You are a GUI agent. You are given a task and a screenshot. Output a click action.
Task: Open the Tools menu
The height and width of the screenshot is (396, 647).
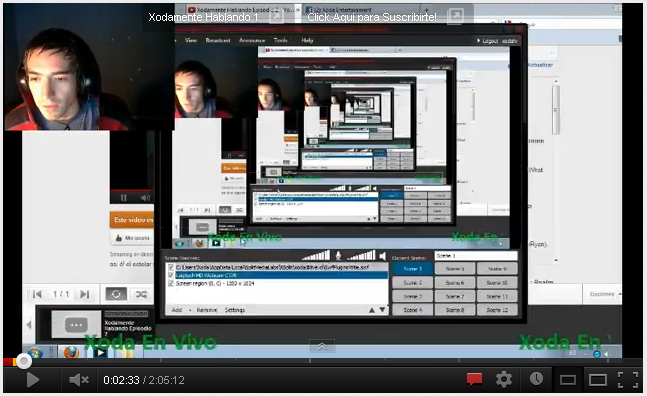point(281,40)
